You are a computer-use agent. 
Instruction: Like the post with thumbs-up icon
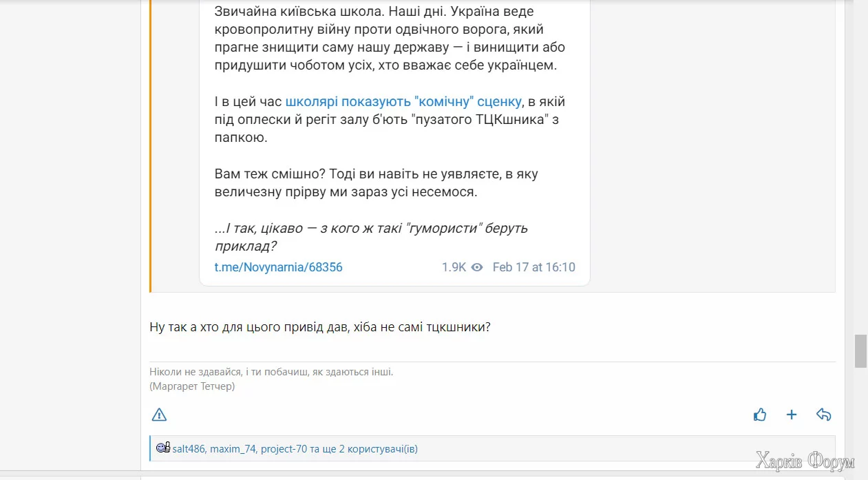point(760,415)
